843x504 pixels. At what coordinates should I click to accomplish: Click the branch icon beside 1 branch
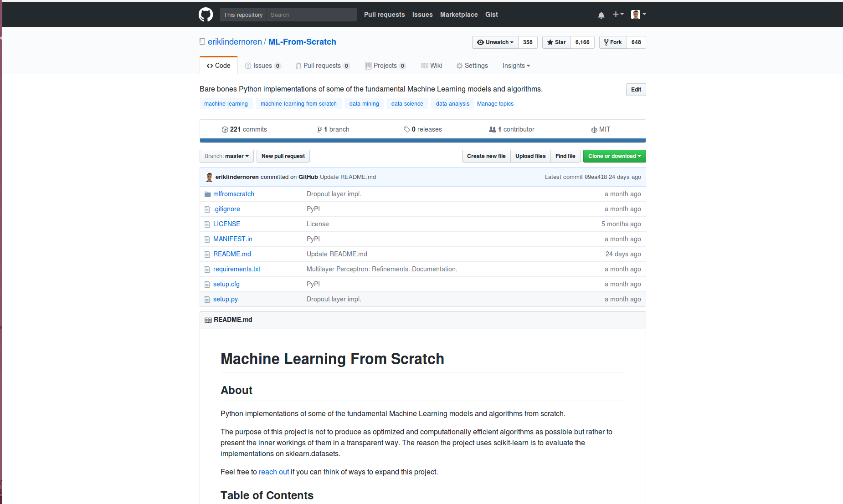coord(320,130)
